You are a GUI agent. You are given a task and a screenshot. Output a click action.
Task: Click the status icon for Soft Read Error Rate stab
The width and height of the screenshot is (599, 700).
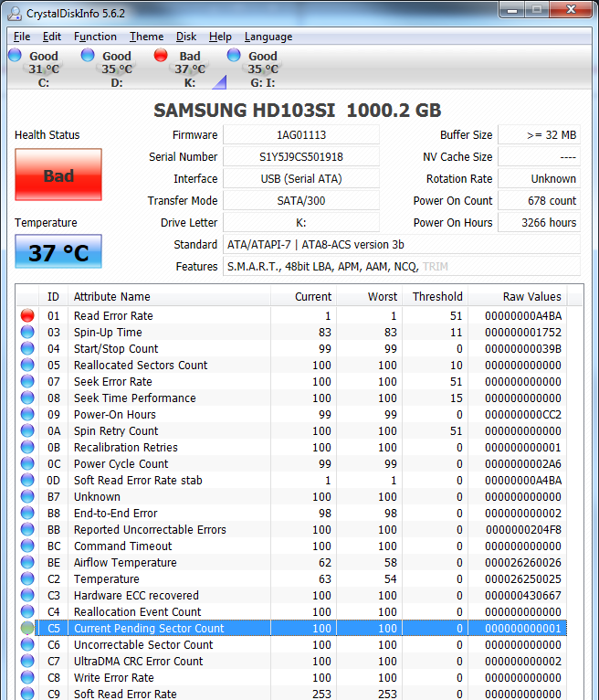tap(27, 480)
